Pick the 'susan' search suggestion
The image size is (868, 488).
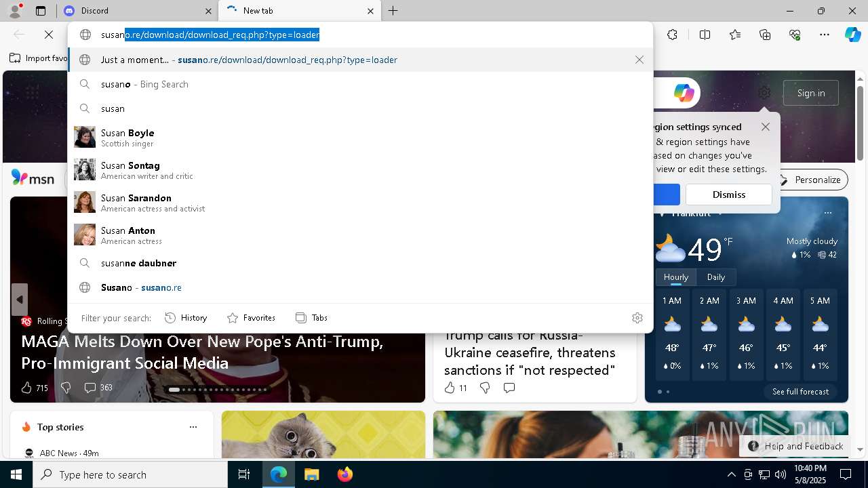tap(360, 108)
